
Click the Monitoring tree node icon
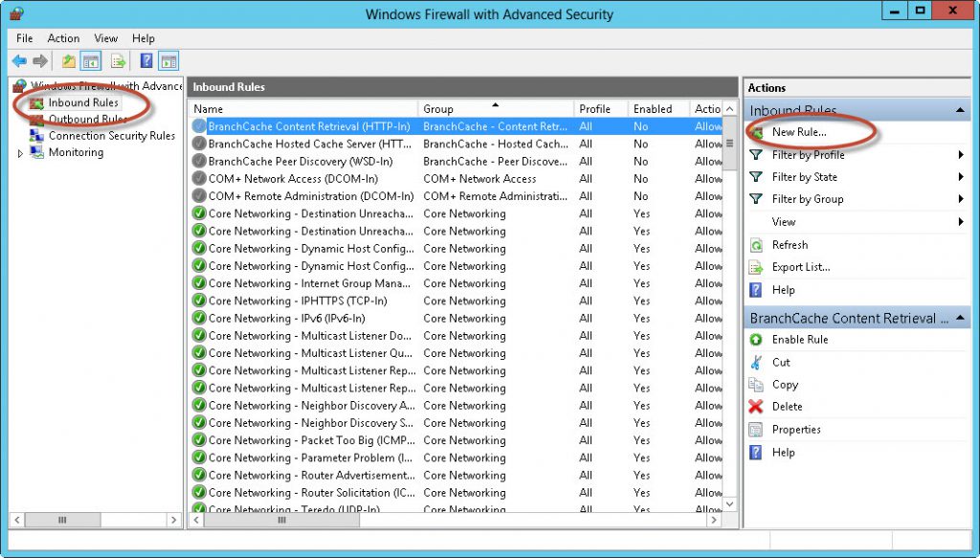coord(37,152)
